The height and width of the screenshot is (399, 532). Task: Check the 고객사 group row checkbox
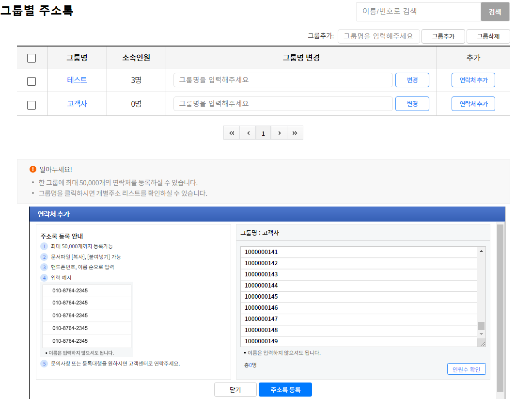click(x=31, y=105)
